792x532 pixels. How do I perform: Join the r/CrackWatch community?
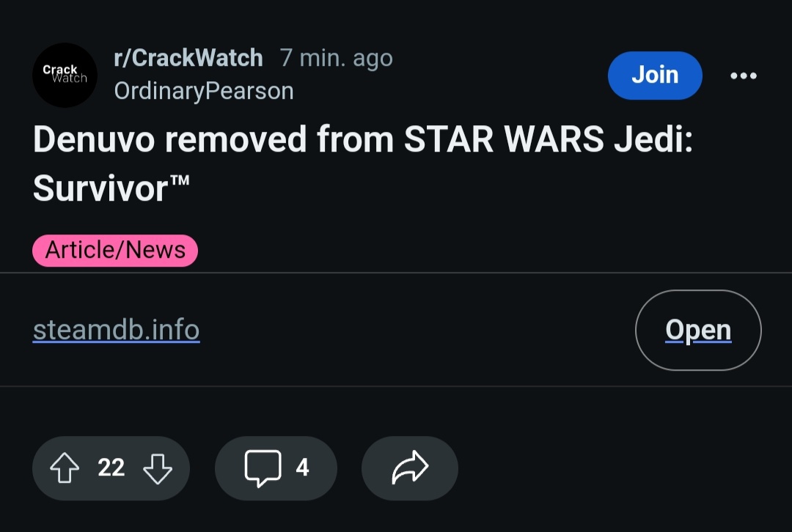[x=655, y=75]
